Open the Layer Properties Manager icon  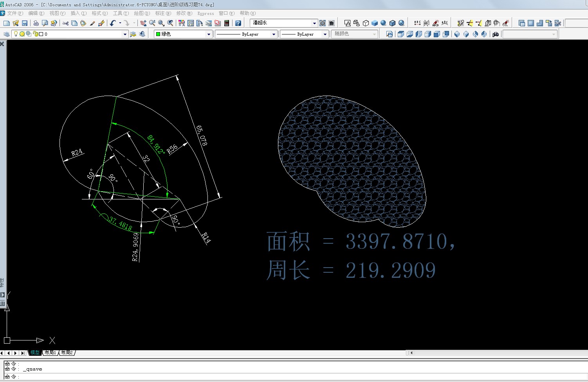(6, 34)
